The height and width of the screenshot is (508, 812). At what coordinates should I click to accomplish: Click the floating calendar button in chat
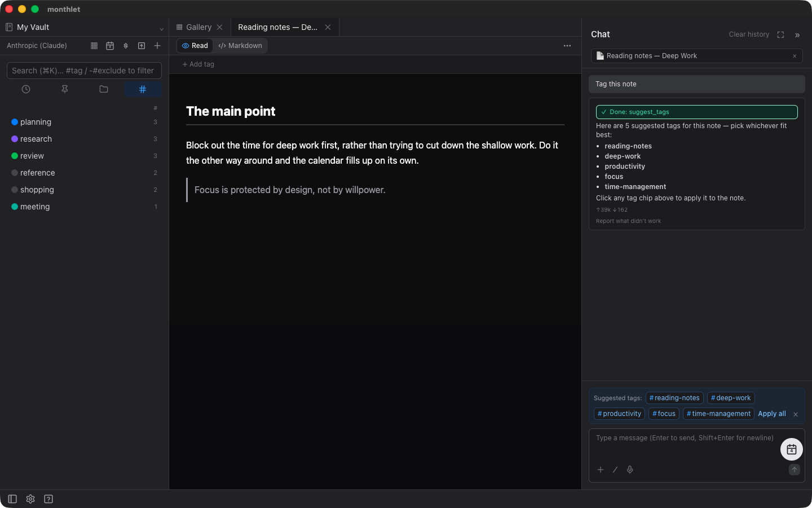coord(792,449)
